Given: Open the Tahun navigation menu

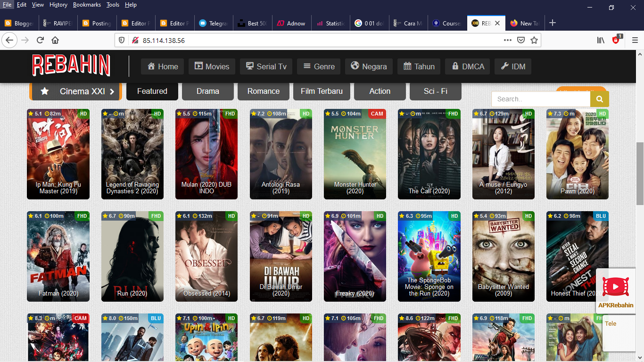Looking at the screenshot, I should point(419,66).
